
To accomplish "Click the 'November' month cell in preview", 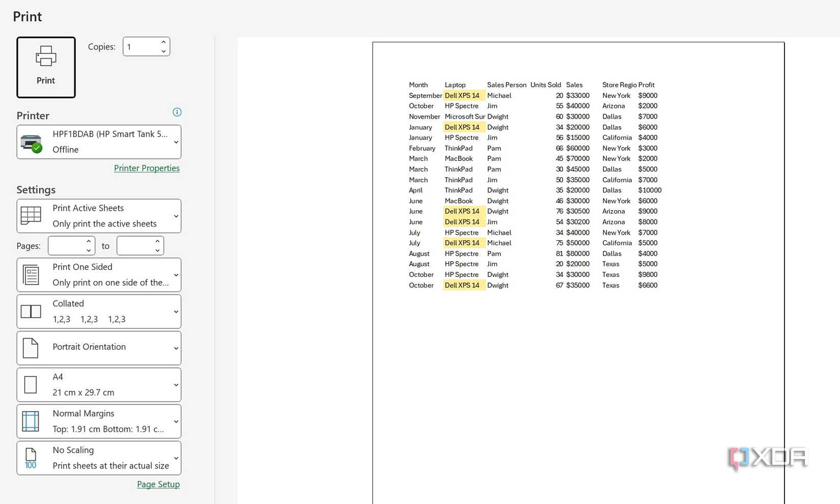I will tap(425, 117).
